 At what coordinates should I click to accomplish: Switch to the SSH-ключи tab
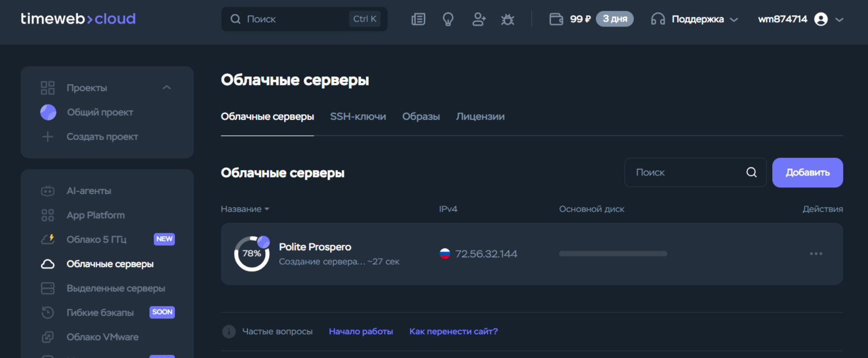pos(358,116)
